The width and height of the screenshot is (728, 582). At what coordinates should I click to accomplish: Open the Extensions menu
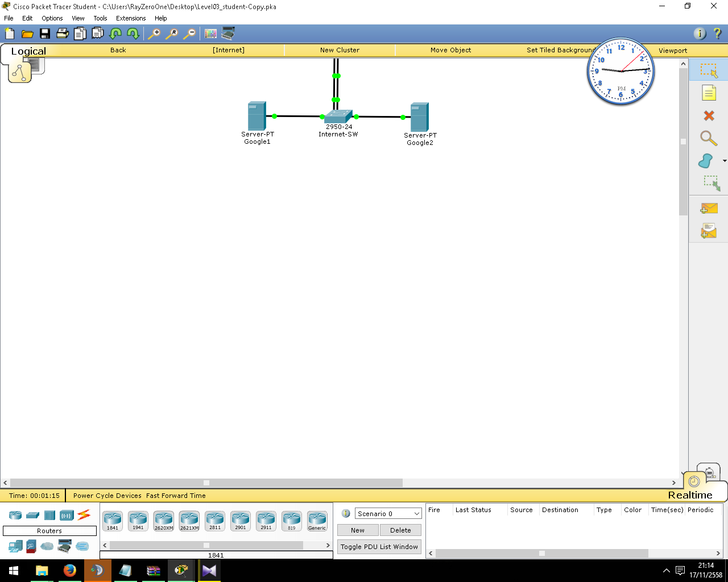tap(131, 18)
